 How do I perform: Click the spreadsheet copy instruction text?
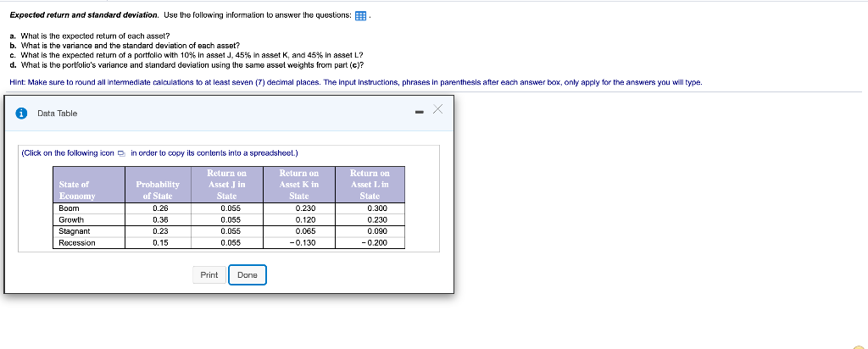tap(160, 153)
